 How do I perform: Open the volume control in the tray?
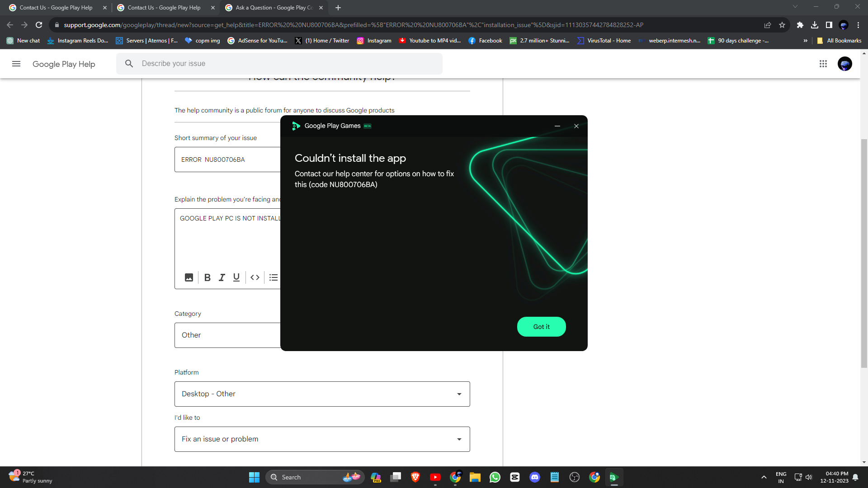click(809, 477)
